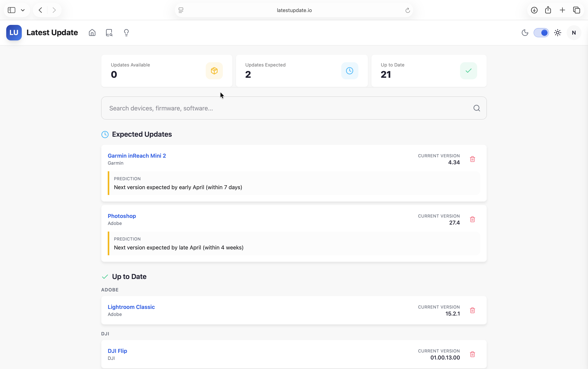The height and width of the screenshot is (369, 588).
Task: Click the Expected Updates heading
Action: [142, 134]
